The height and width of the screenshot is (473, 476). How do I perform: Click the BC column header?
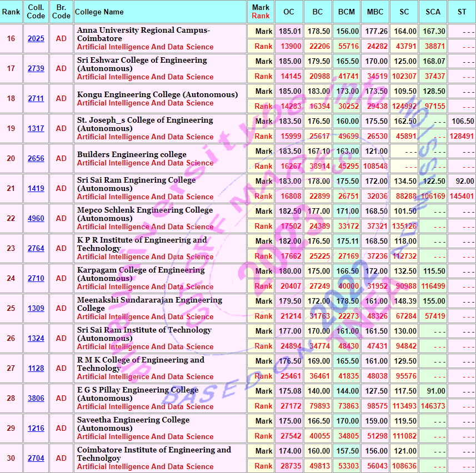318,12
